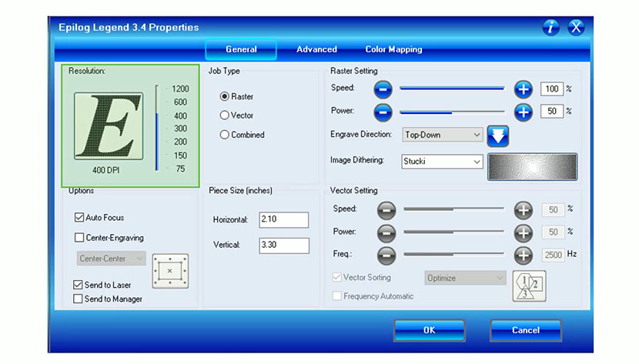The height and width of the screenshot is (364, 639).
Task: Click the center-engraving position grid icon
Action: pos(169,271)
